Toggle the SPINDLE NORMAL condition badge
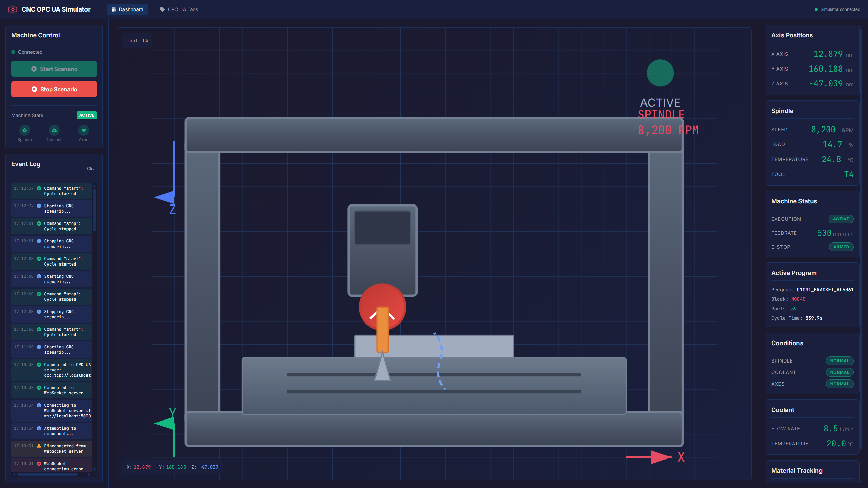Image resolution: width=868 pixels, height=488 pixels. (839, 360)
